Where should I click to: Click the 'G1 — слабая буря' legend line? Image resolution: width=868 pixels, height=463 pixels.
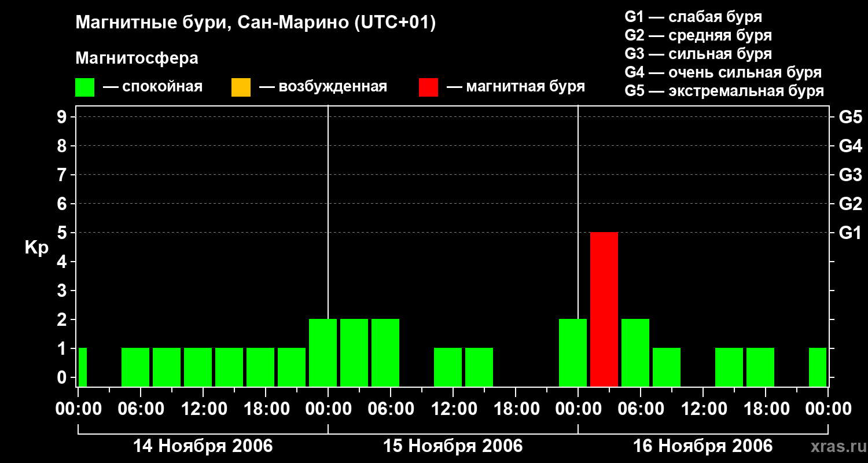tap(693, 17)
